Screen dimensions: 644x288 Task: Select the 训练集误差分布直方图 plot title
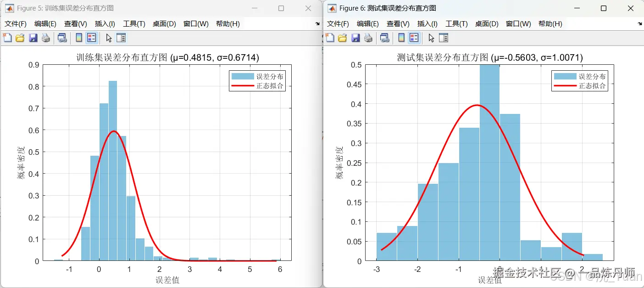pos(167,58)
